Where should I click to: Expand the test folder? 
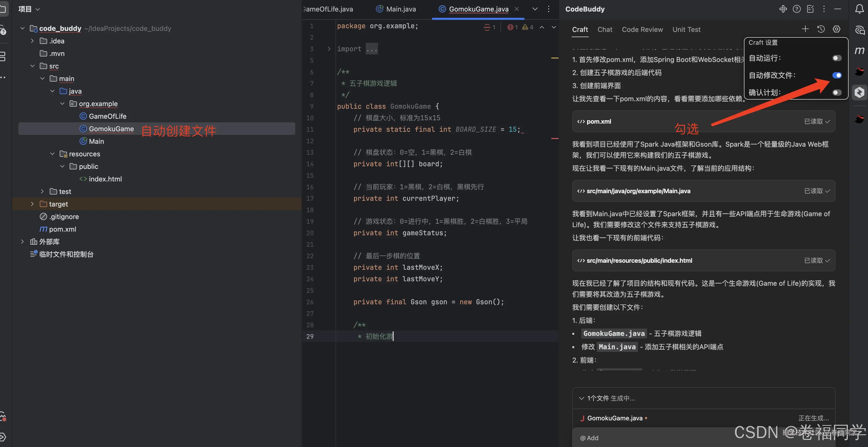[42, 191]
